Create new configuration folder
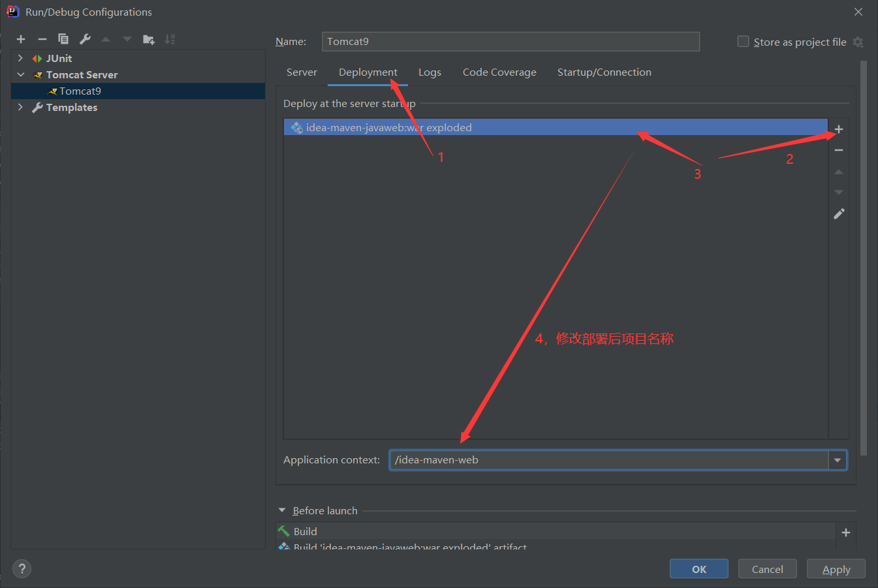The height and width of the screenshot is (588, 878). click(149, 39)
